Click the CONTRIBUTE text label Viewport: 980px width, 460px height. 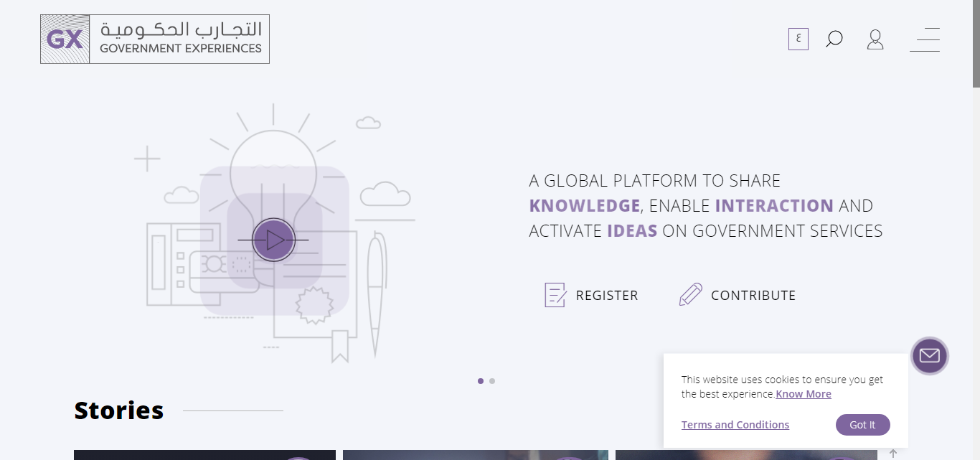click(753, 296)
